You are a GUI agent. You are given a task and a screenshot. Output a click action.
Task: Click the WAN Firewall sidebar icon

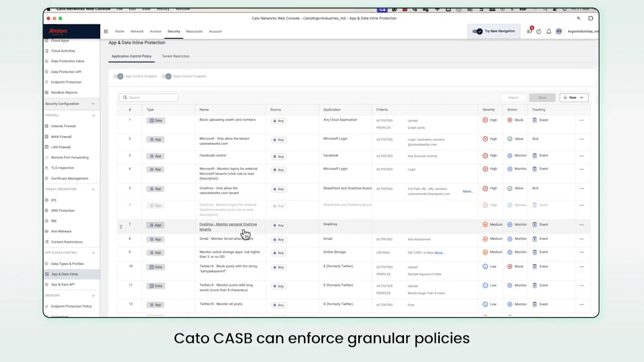click(47, 137)
